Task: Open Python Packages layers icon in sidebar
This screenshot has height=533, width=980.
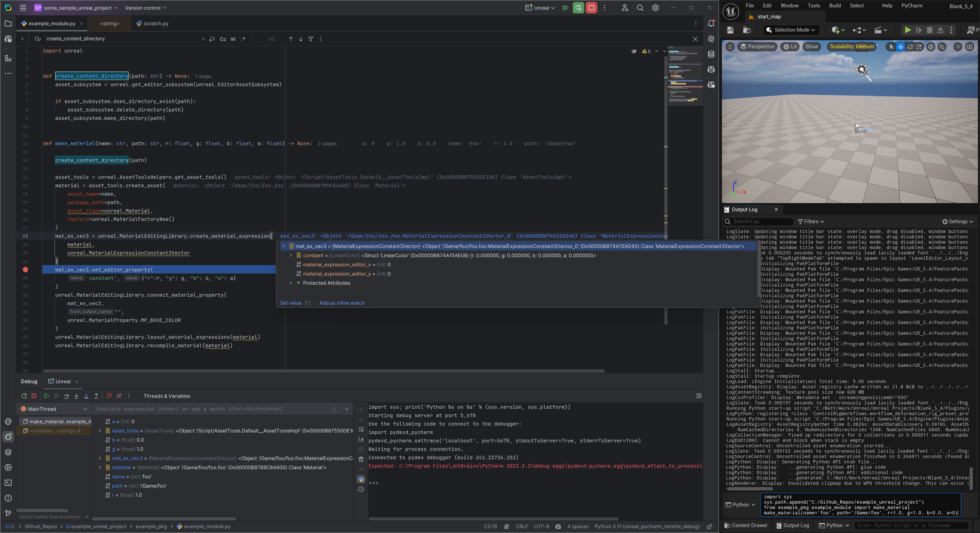Action: pos(8,452)
